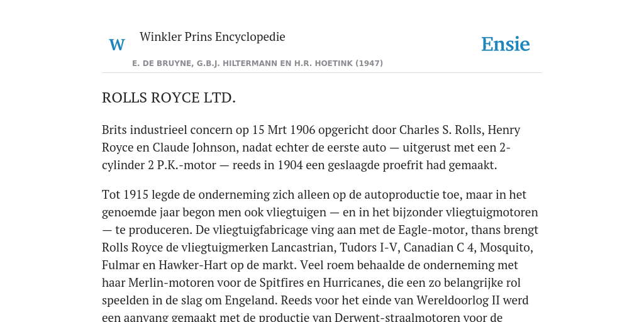Click the ROLLS ROYCE LTD. heading

point(169,97)
